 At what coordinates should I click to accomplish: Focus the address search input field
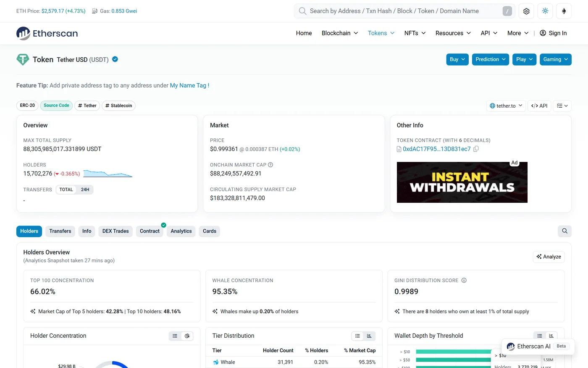(404, 11)
